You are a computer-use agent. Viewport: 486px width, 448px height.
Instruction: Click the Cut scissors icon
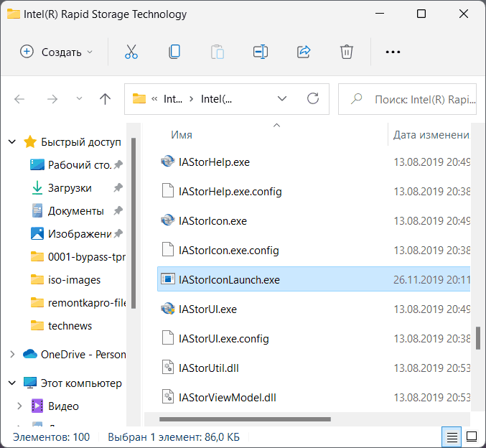point(131,52)
